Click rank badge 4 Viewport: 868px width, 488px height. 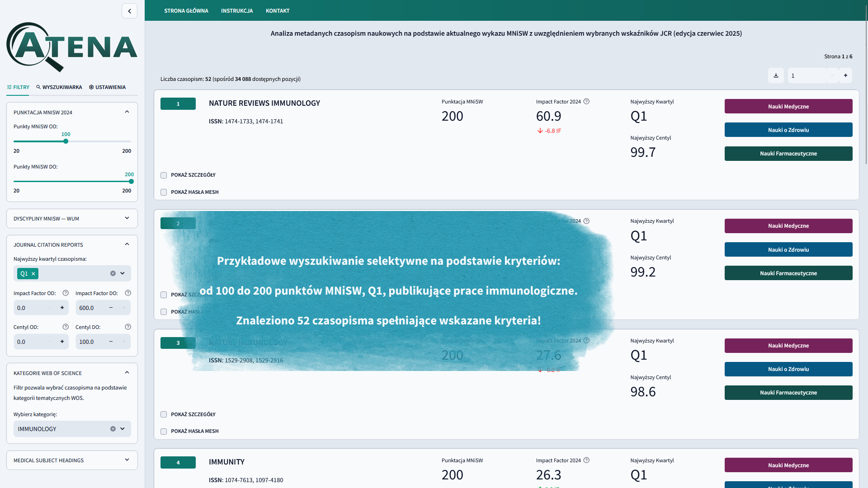[x=178, y=463]
